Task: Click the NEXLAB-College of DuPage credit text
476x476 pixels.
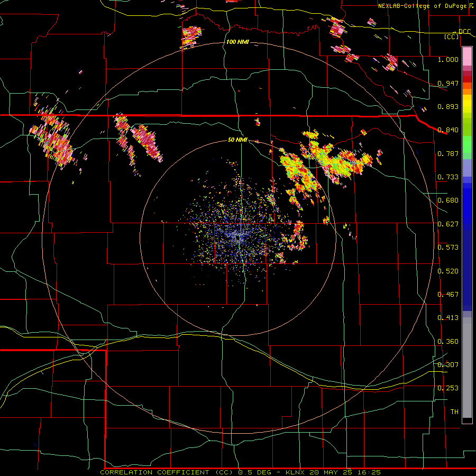Action: pyautogui.click(x=422, y=6)
